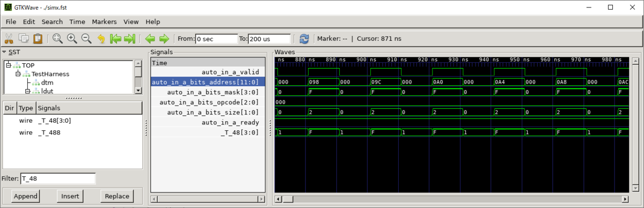This screenshot has width=644, height=208.
Task: Click the Reload waveform icon
Action: (x=304, y=39)
